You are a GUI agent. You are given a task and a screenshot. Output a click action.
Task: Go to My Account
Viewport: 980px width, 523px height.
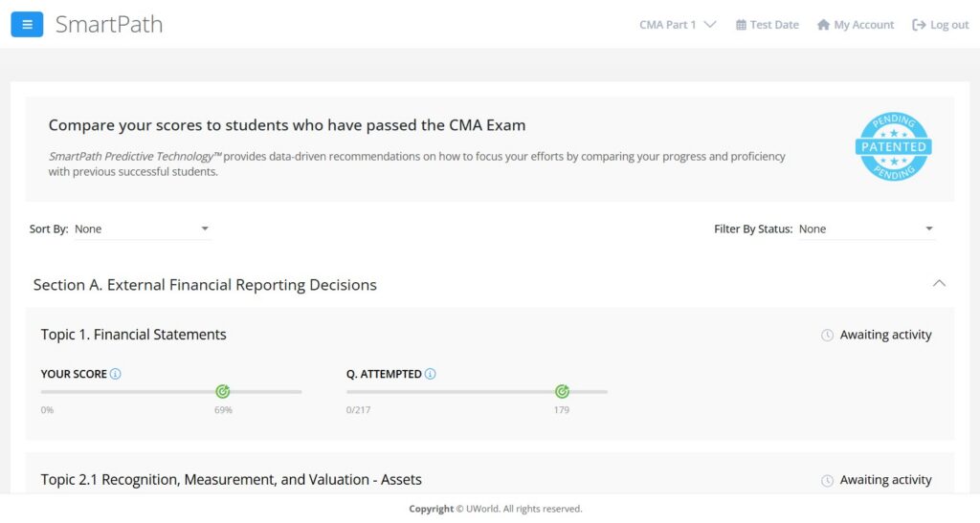click(x=856, y=25)
